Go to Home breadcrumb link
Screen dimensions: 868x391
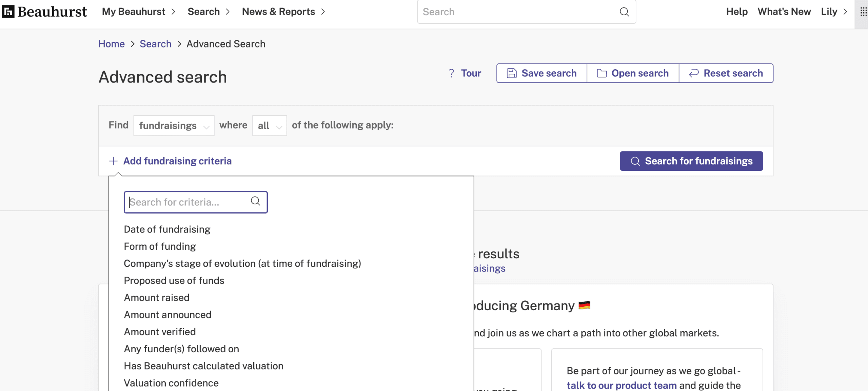[x=112, y=44]
